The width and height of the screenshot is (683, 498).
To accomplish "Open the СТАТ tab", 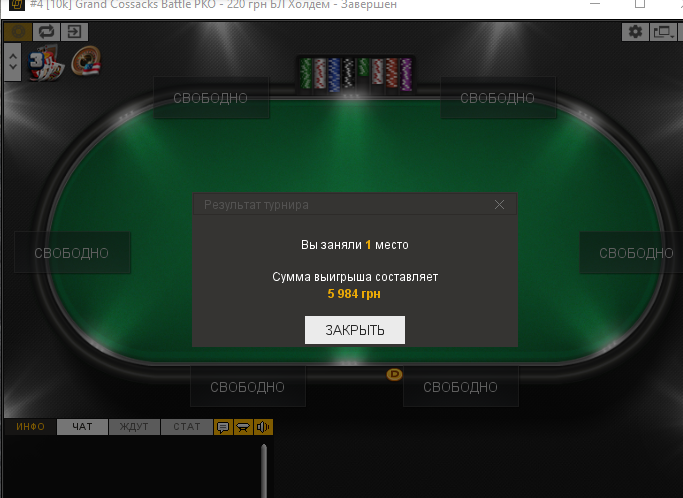I will pyautogui.click(x=187, y=427).
